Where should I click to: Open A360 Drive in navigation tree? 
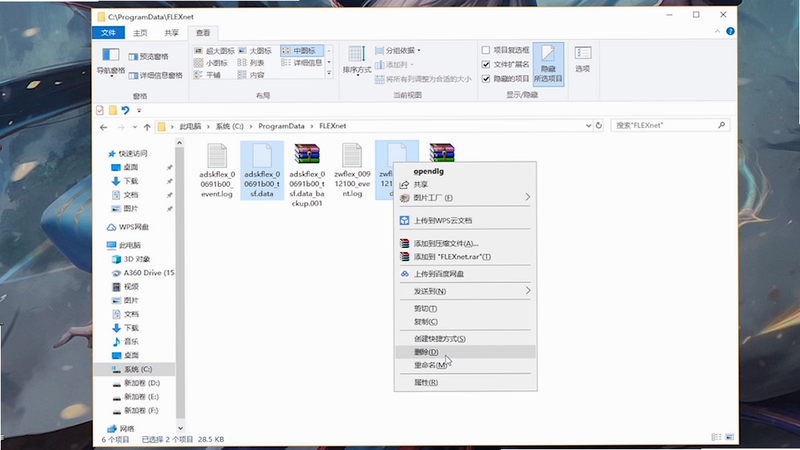pyautogui.click(x=143, y=273)
